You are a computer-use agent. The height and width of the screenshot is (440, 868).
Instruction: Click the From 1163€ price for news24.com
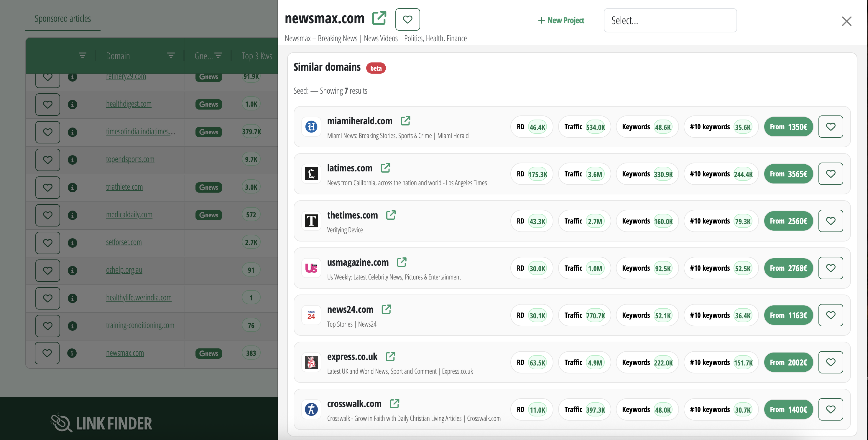pyautogui.click(x=788, y=315)
